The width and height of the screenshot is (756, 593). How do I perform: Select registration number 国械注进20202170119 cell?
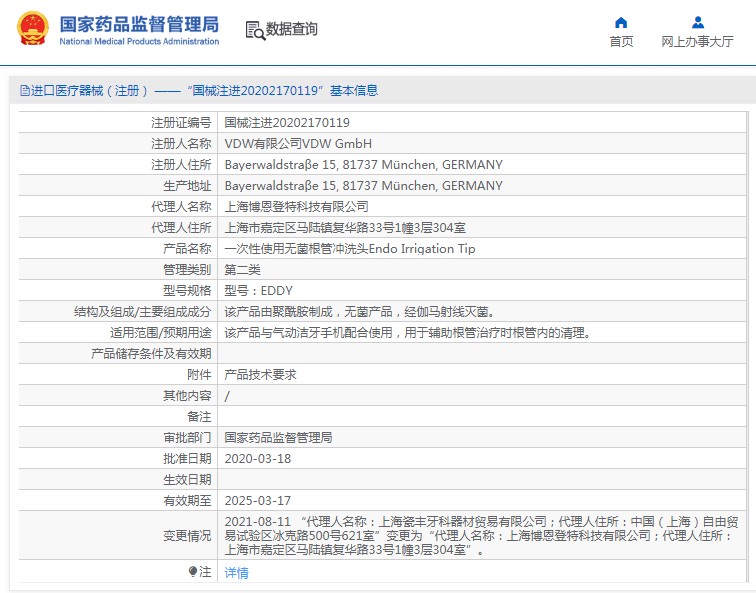[x=287, y=122]
